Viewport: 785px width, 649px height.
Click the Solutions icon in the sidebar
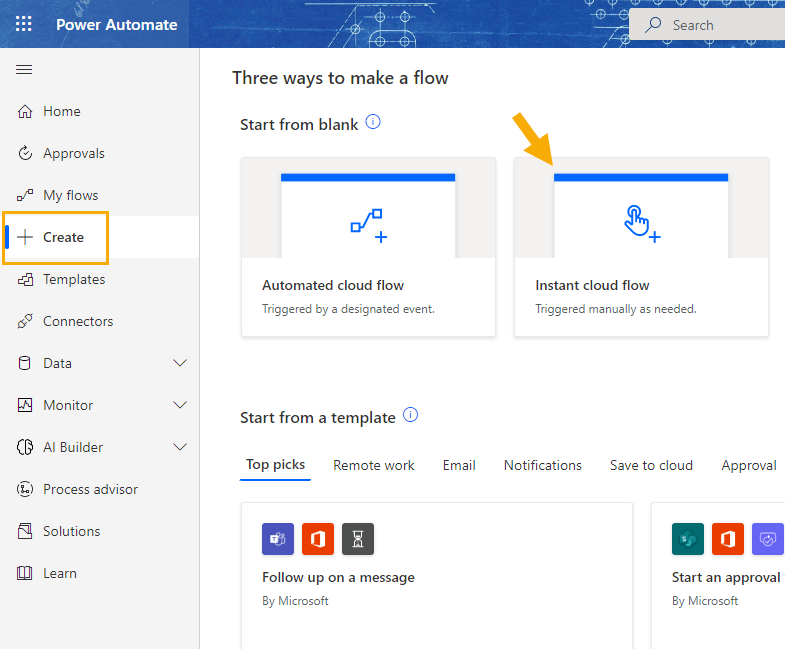(x=25, y=531)
